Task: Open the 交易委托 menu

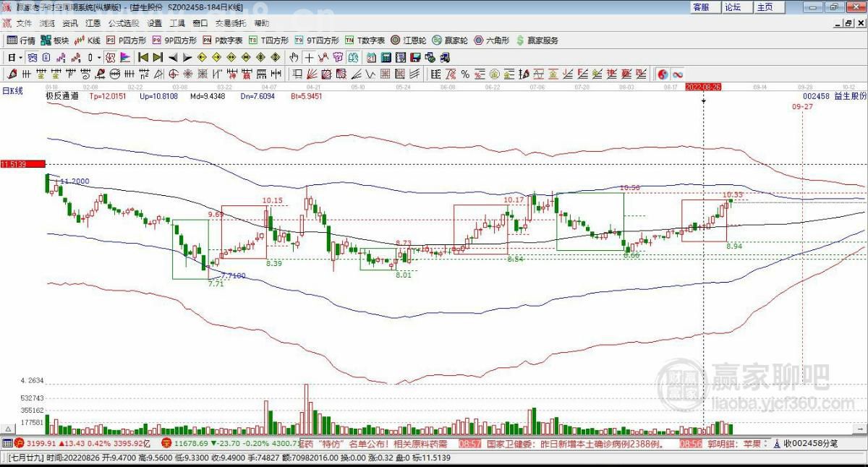Action: point(231,24)
